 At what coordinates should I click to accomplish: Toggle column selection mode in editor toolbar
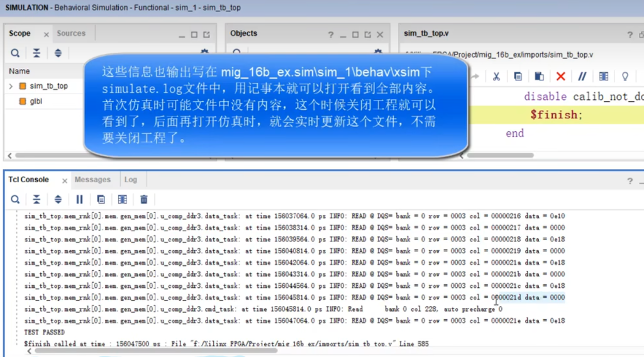[x=603, y=76]
